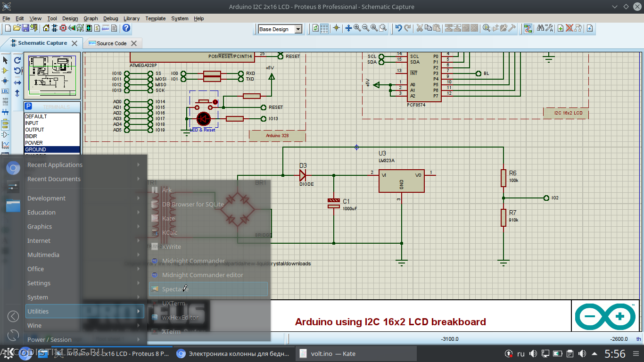
Task: Toggle the grid display icon
Action: [324, 28]
